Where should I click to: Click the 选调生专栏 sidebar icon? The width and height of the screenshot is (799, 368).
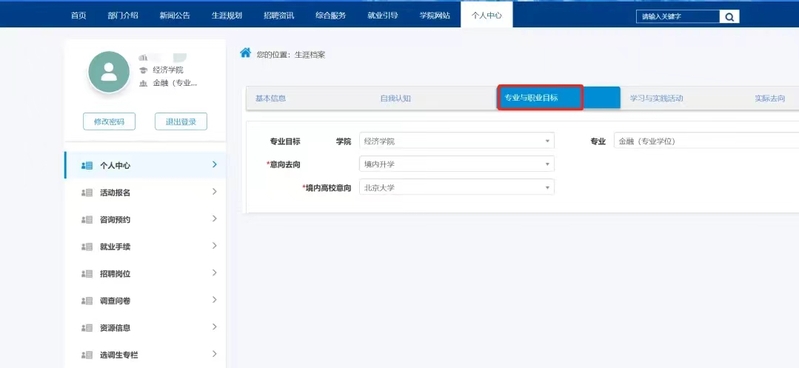[x=87, y=355]
